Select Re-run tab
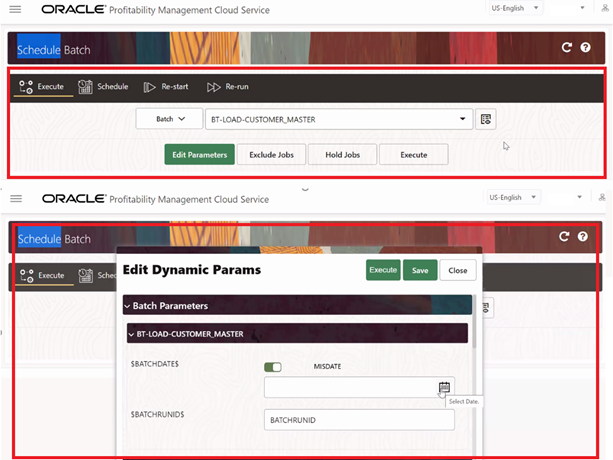This screenshot has height=460, width=613. tap(228, 87)
